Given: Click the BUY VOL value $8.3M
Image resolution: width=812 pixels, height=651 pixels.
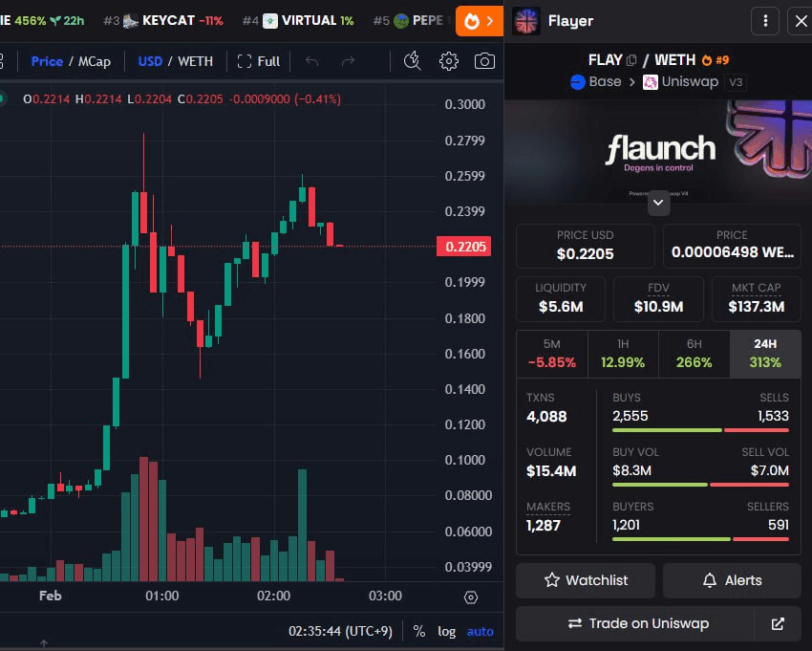Looking at the screenshot, I should [x=631, y=470].
